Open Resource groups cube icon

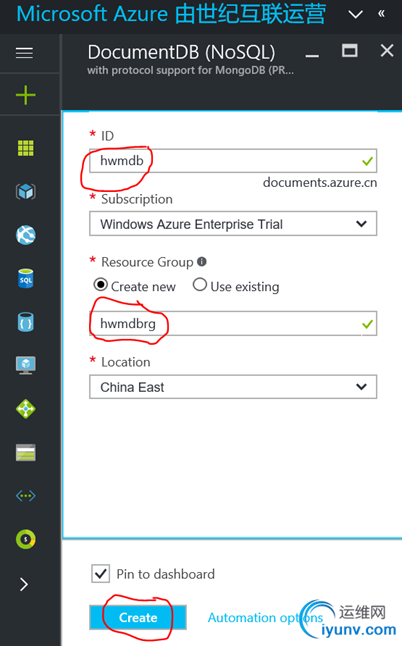click(x=26, y=192)
